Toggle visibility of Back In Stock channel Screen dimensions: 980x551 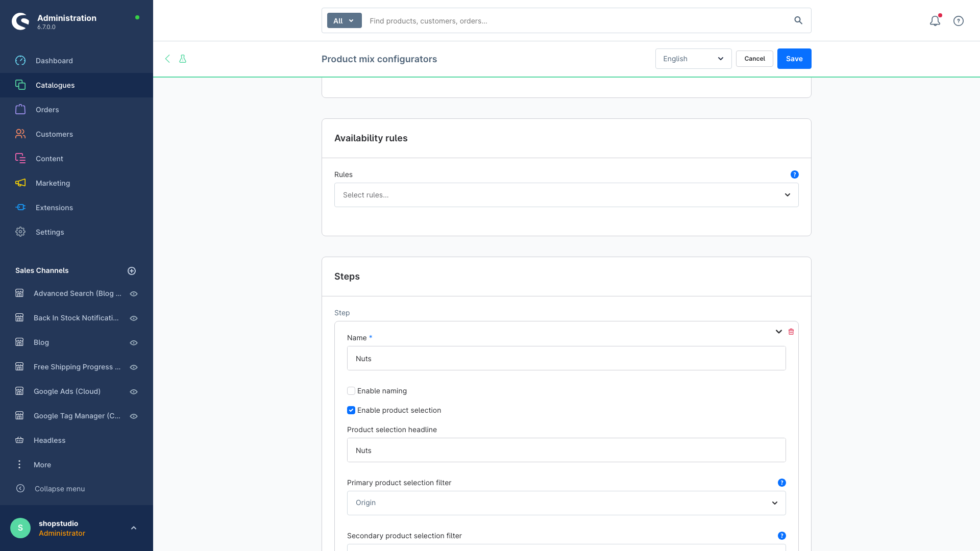click(x=134, y=318)
